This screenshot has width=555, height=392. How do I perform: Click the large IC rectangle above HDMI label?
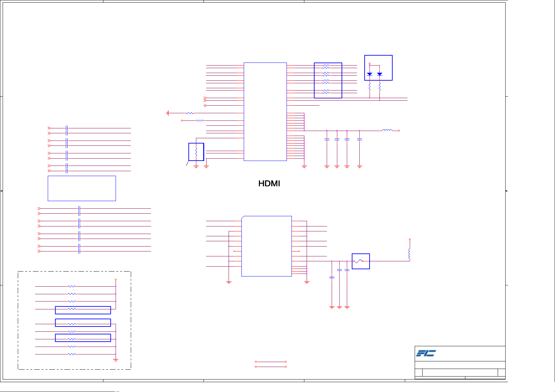click(265, 112)
